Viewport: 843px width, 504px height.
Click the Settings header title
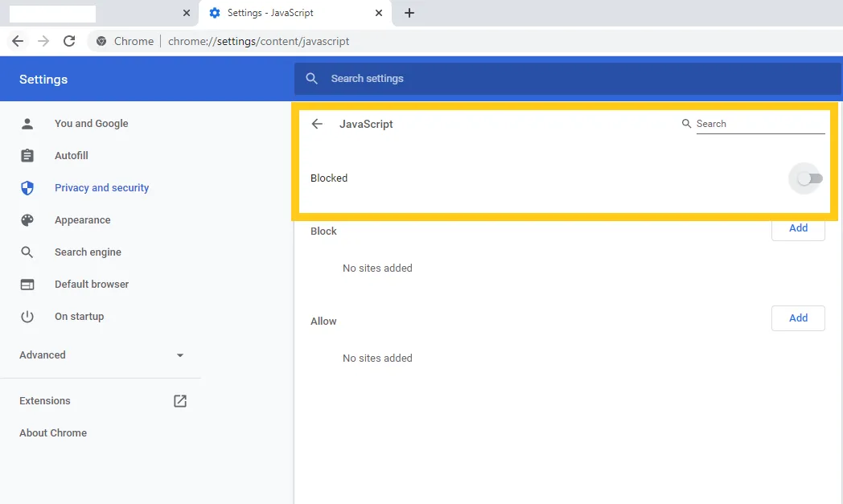(x=43, y=80)
